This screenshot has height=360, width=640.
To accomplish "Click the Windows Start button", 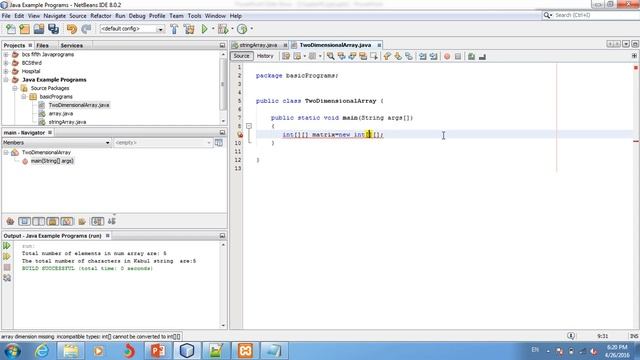I will pos(13,351).
